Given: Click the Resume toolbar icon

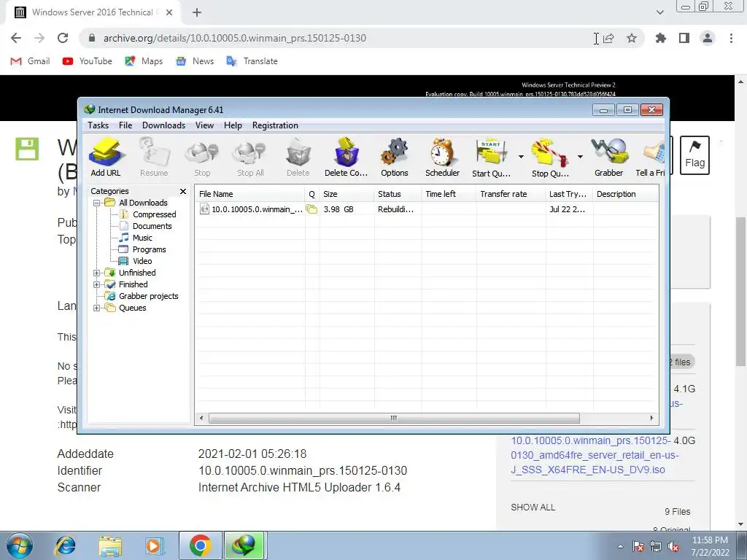Looking at the screenshot, I should [x=154, y=157].
